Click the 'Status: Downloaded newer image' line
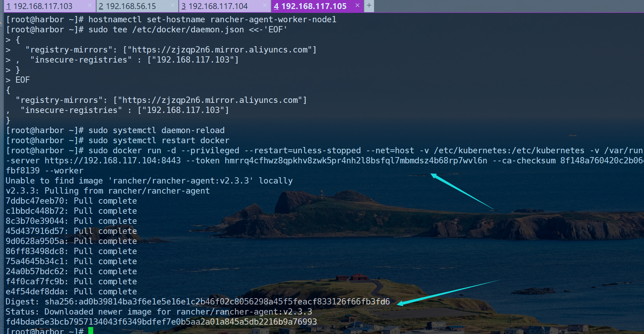Screen dimensions: 644x334 point(159,312)
